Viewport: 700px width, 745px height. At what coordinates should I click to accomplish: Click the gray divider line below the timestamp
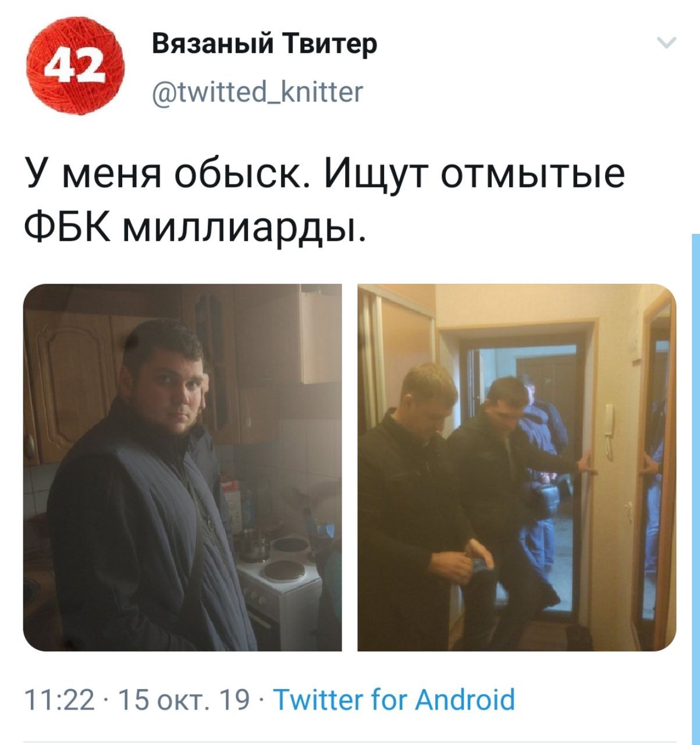tap(350, 743)
